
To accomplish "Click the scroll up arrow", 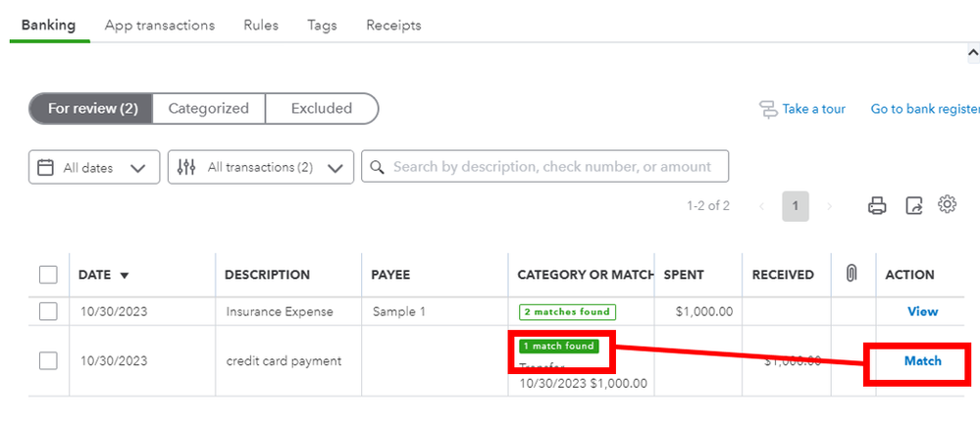I will coord(972,57).
